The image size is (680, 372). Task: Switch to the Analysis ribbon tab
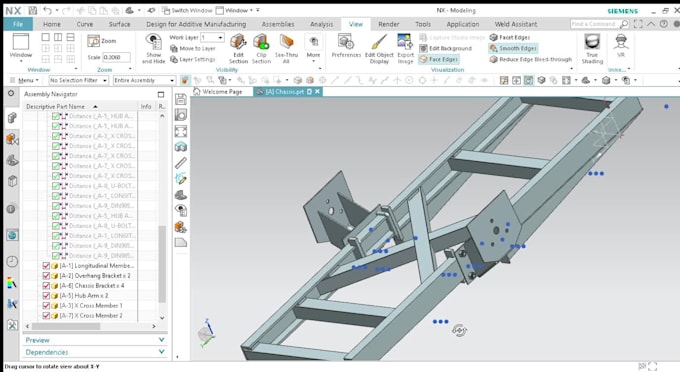point(321,24)
